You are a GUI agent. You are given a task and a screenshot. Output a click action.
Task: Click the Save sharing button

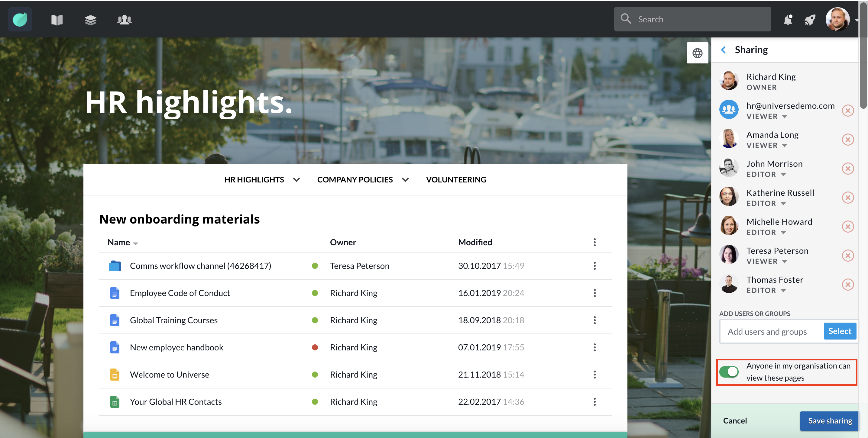click(x=830, y=420)
